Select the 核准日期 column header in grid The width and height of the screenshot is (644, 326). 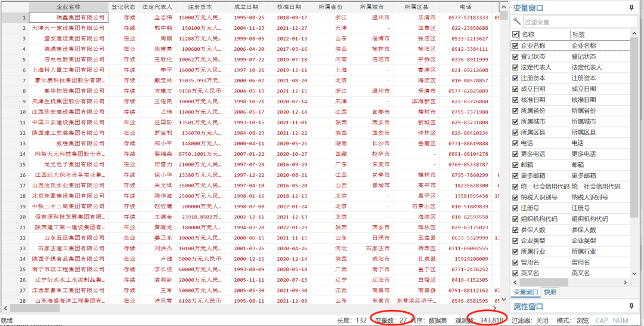coord(289,7)
